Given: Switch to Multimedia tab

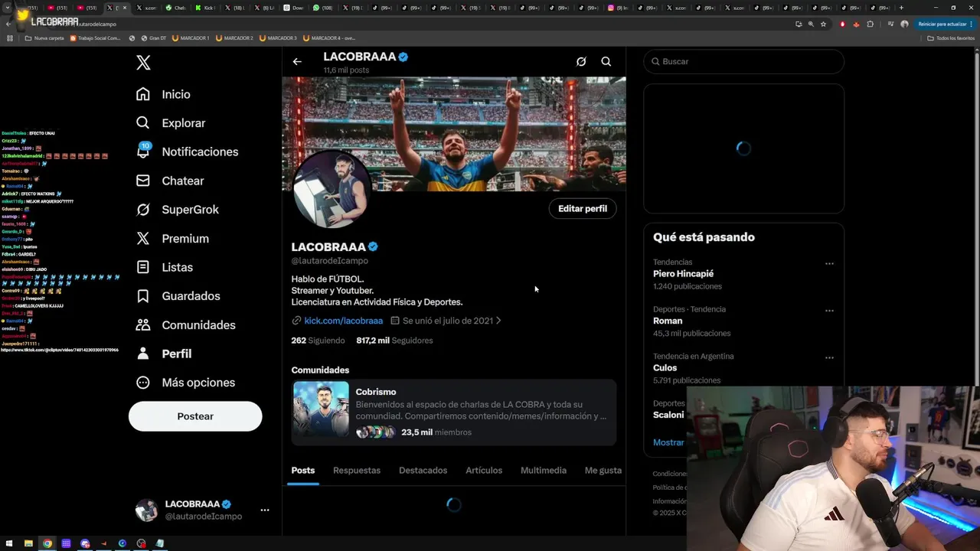Looking at the screenshot, I should [544, 471].
